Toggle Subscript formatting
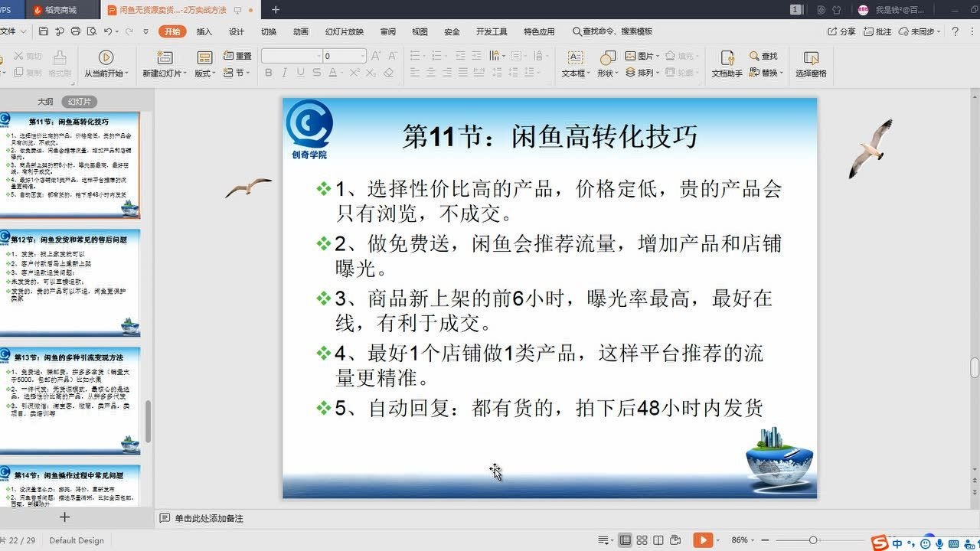The image size is (980, 551). [x=371, y=73]
